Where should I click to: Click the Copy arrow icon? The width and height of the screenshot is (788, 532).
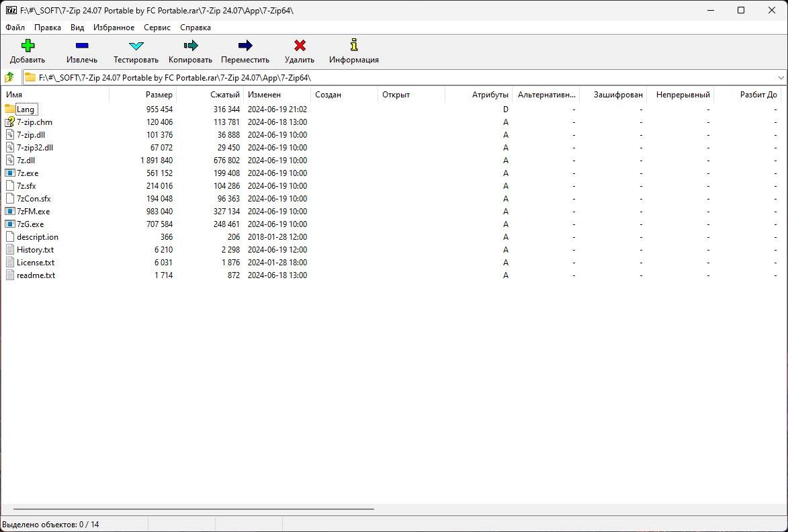click(x=191, y=46)
